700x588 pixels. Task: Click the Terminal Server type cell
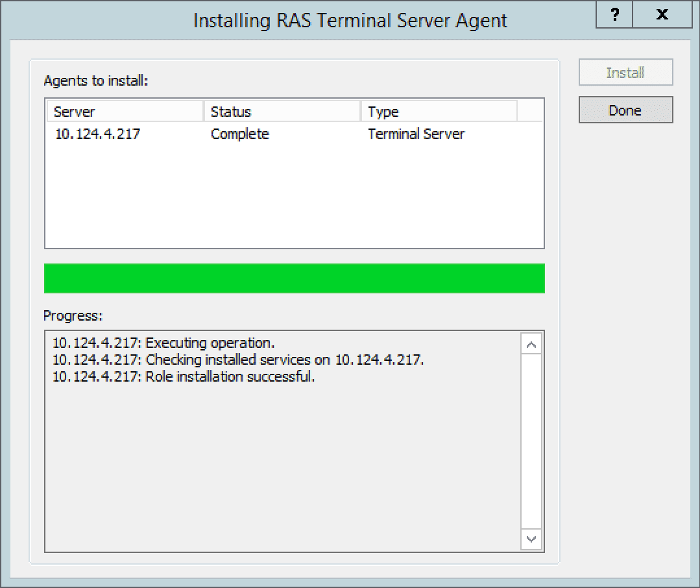(x=416, y=134)
